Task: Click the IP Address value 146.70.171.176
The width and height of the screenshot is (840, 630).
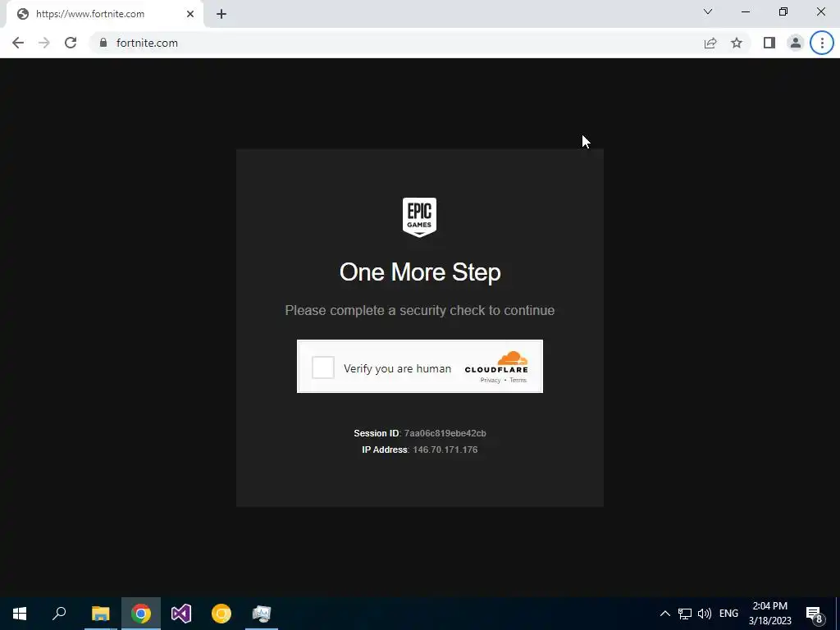Action: pyautogui.click(x=445, y=450)
